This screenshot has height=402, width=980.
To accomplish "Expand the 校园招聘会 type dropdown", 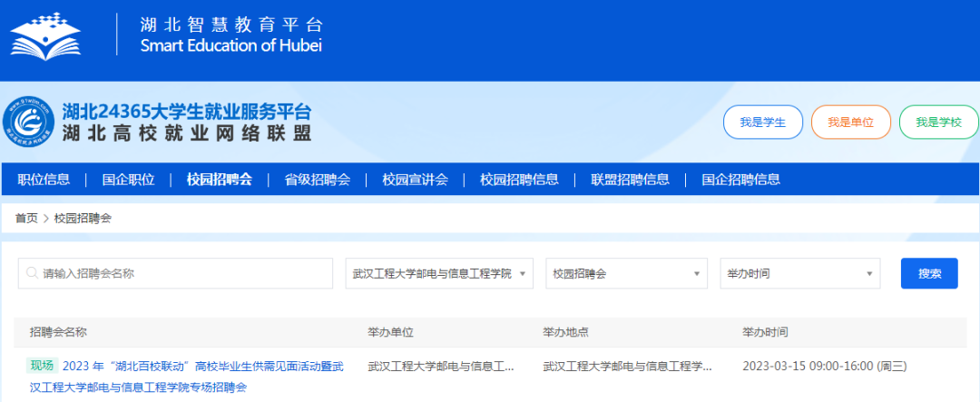I will (626, 273).
